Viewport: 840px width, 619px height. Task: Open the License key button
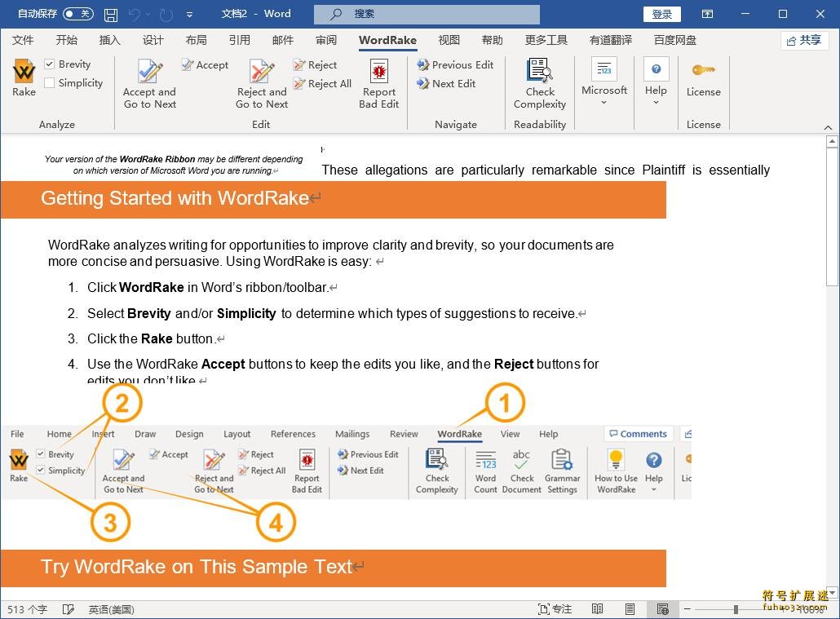(x=703, y=78)
